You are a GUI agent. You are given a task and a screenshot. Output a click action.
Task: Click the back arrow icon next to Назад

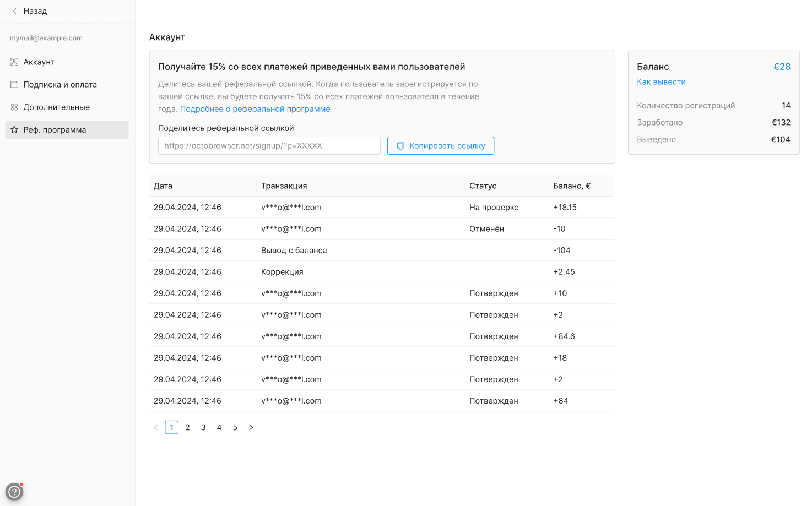(x=14, y=11)
